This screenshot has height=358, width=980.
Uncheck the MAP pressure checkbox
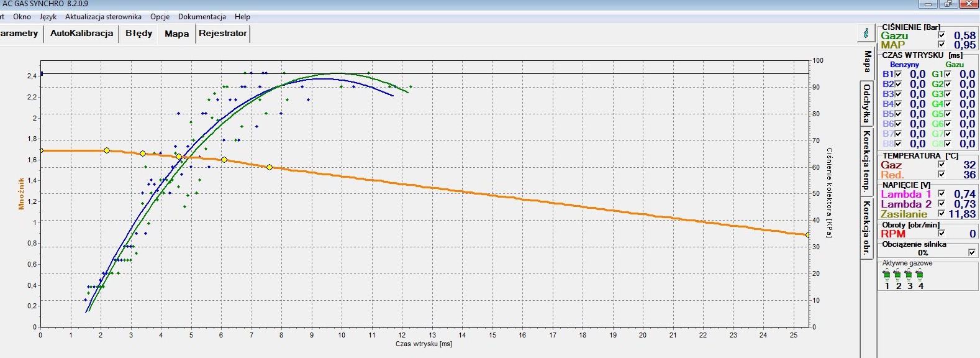[x=941, y=45]
